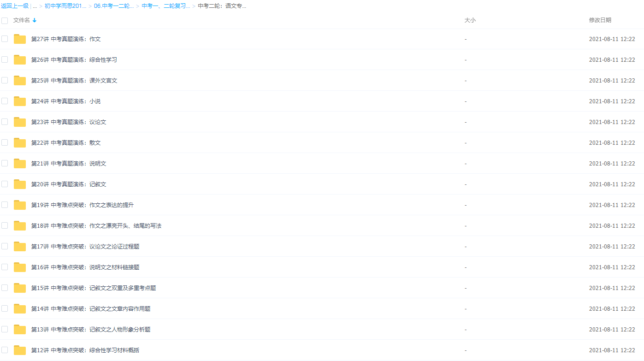Open the 初中学而思201... breadcrumb link
Viewport: 644px width, 361px height.
click(x=65, y=6)
